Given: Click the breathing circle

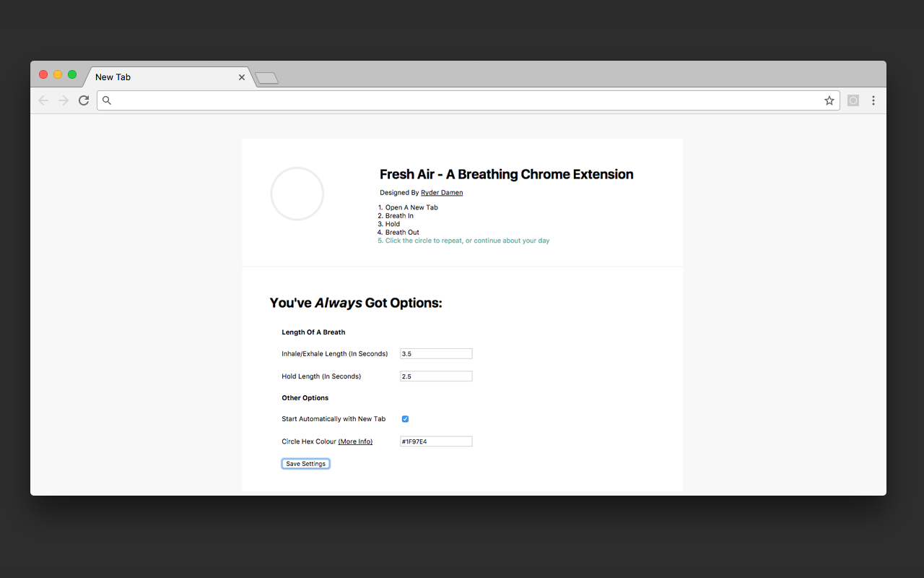Looking at the screenshot, I should point(297,194).
